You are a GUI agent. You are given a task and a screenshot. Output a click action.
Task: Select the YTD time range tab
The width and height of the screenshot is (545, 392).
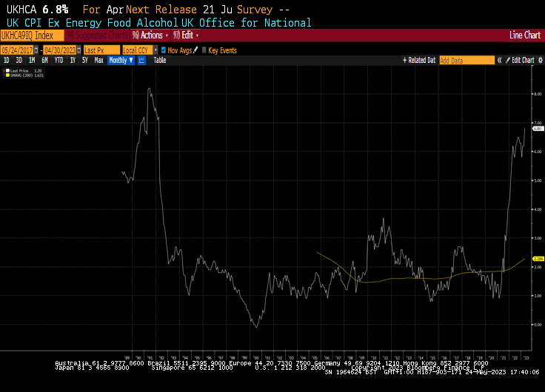tap(58, 61)
